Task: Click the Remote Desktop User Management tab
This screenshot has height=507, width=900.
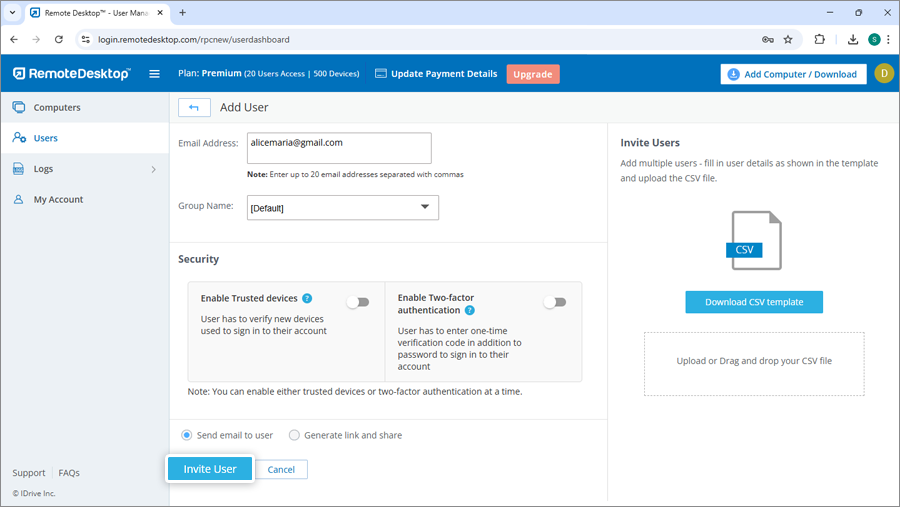Action: point(96,13)
